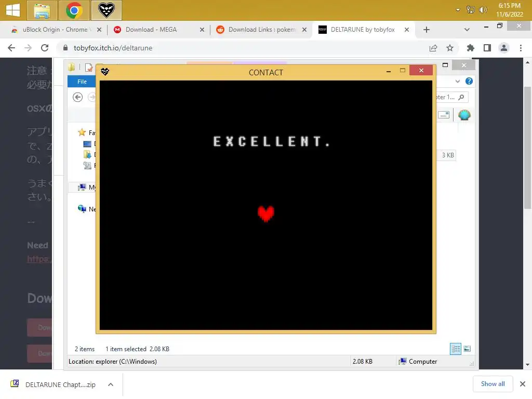Image resolution: width=532 pixels, height=399 pixels.
Task: Go back in Chrome
Action: point(11,48)
